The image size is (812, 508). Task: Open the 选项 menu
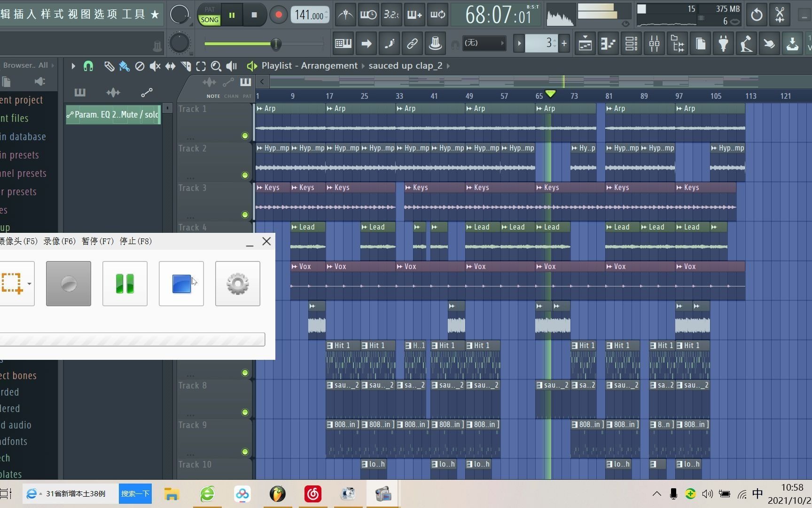106,14
